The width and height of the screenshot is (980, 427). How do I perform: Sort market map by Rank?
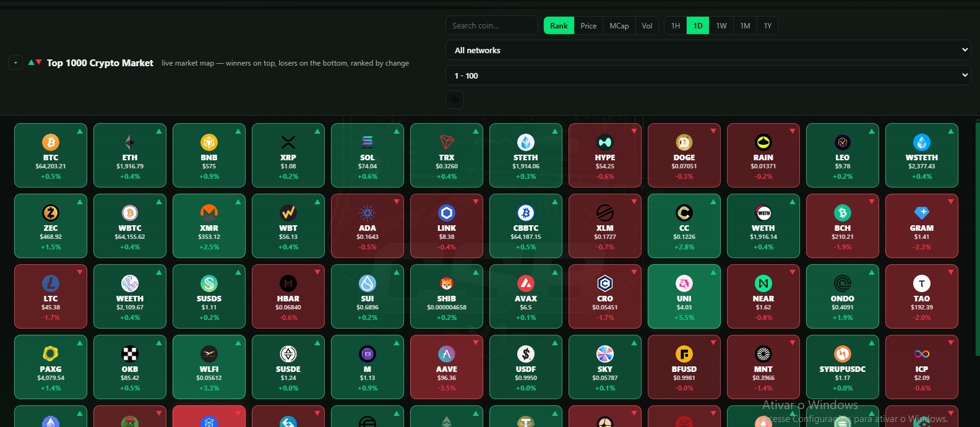559,25
